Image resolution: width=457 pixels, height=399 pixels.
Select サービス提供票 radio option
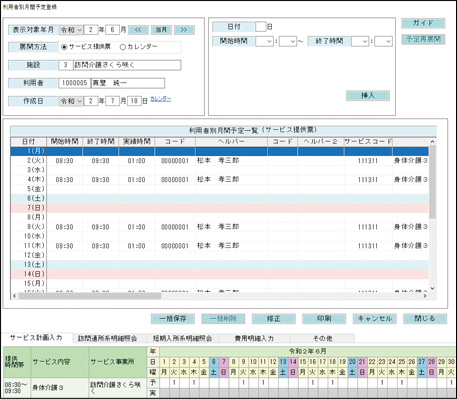86,47
